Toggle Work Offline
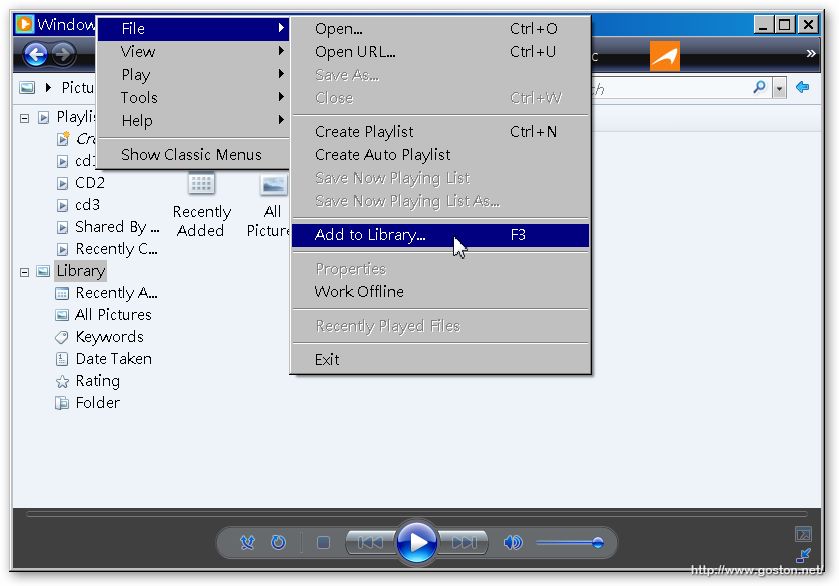The image size is (839, 586). pyautogui.click(x=440, y=292)
